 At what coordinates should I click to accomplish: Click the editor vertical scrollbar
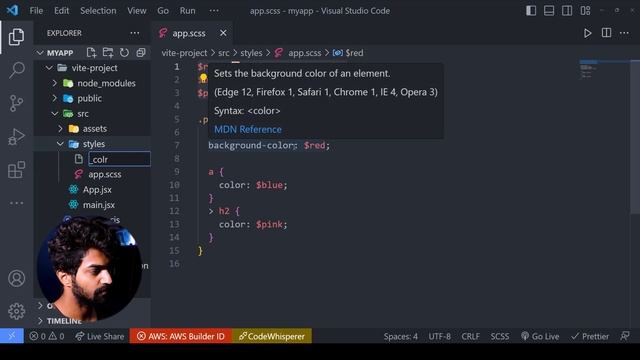[x=635, y=137]
